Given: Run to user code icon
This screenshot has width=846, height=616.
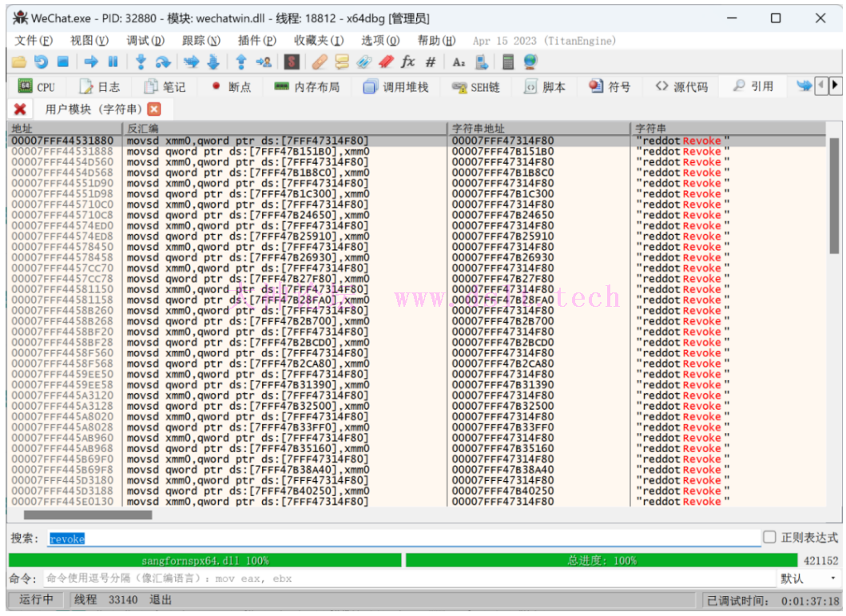Looking at the screenshot, I should pos(264,62).
